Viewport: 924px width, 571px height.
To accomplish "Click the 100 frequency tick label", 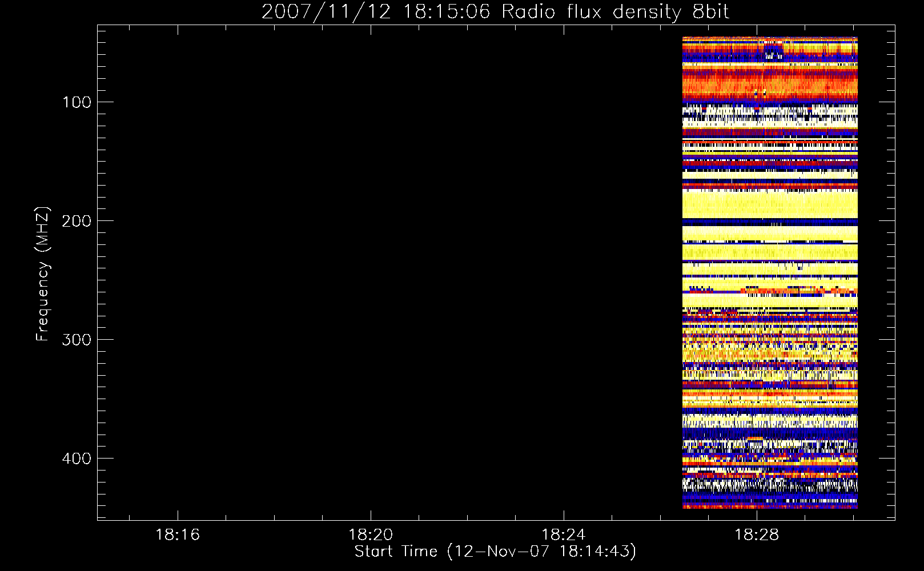I will coord(77,102).
